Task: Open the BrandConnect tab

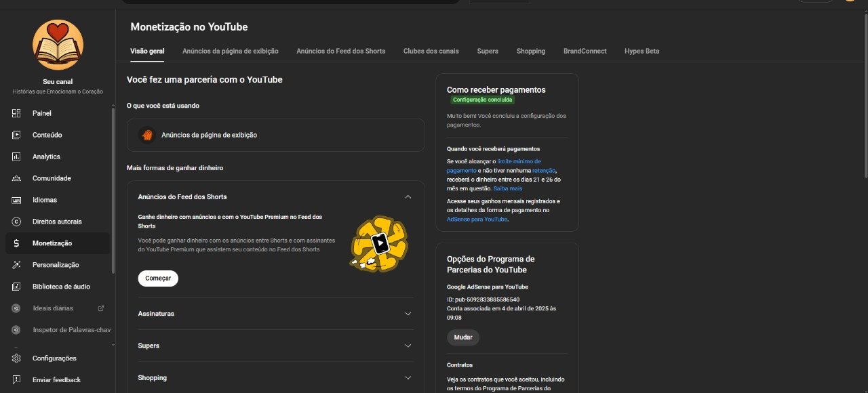Action: (x=585, y=51)
